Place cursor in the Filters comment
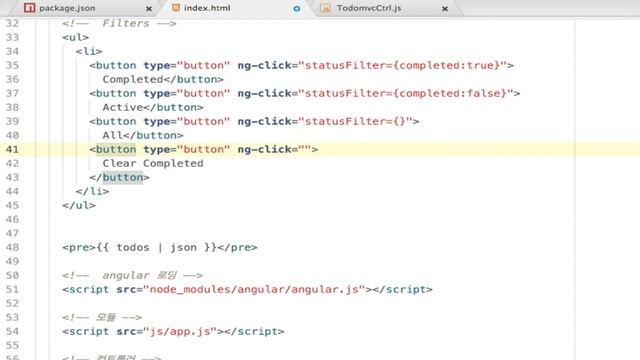The width and height of the screenshot is (640, 360). pos(119,24)
